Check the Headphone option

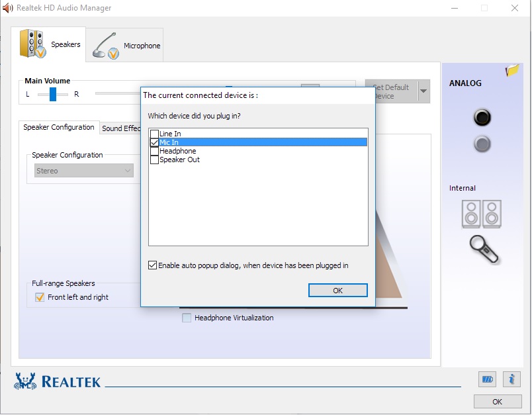click(154, 151)
